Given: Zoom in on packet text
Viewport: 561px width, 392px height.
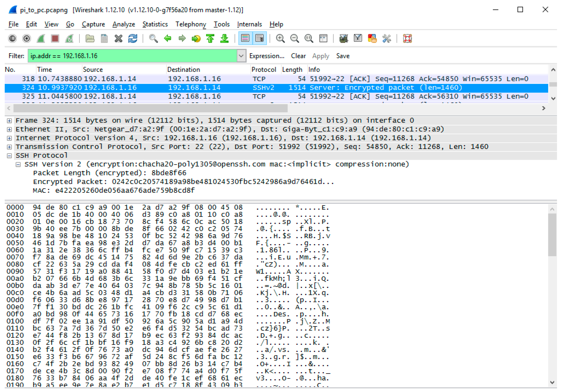Looking at the screenshot, I should [280, 39].
